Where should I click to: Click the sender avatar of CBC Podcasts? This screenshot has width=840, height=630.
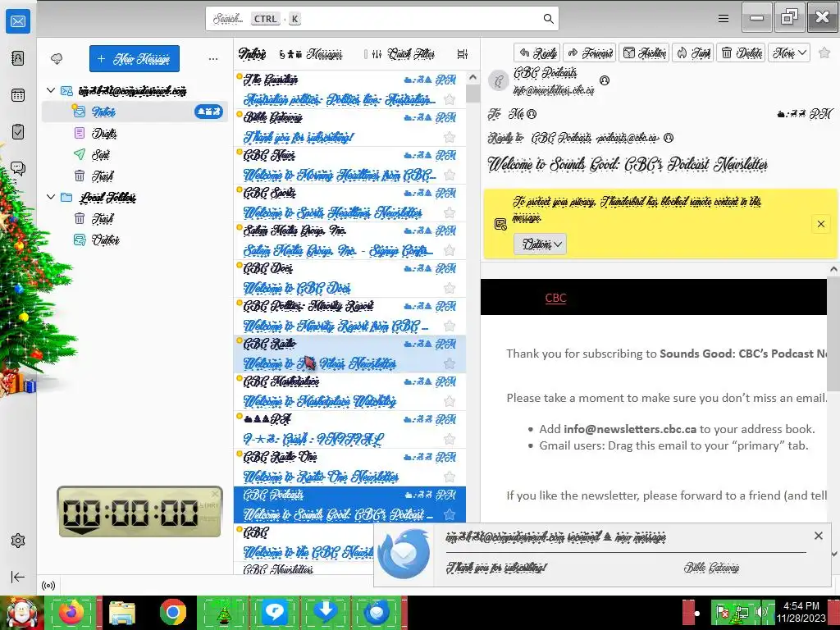click(x=498, y=81)
